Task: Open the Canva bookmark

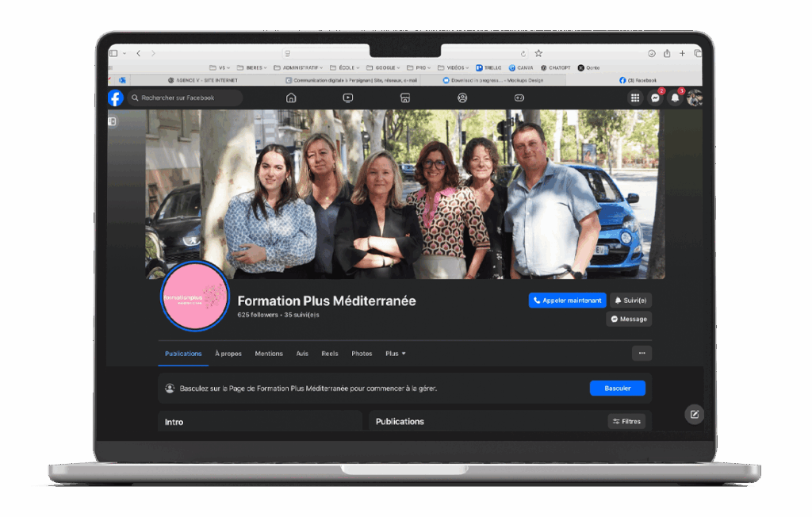Action: (x=521, y=67)
